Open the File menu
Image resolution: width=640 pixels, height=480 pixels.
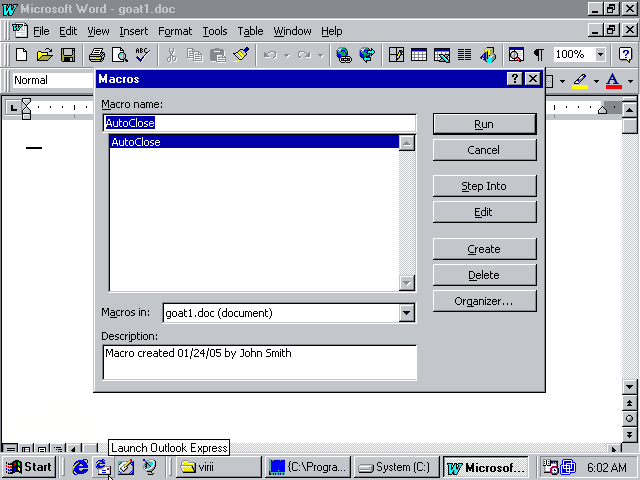41,31
